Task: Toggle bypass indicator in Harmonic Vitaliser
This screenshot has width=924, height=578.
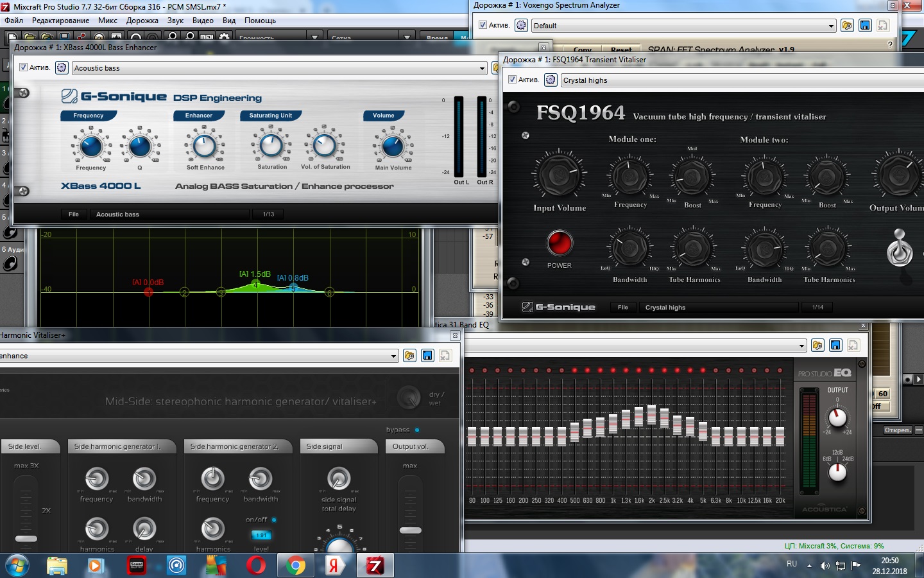Action: tap(417, 430)
